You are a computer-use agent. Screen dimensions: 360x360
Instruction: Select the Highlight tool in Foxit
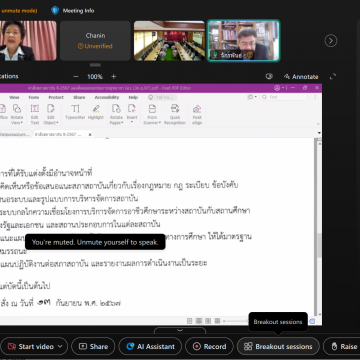[x=96, y=112]
